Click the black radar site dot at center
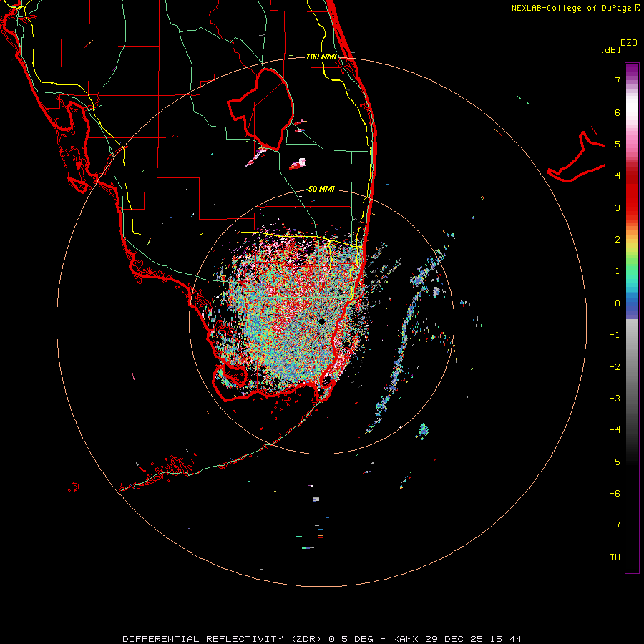644x644 pixels. pyautogui.click(x=321, y=321)
